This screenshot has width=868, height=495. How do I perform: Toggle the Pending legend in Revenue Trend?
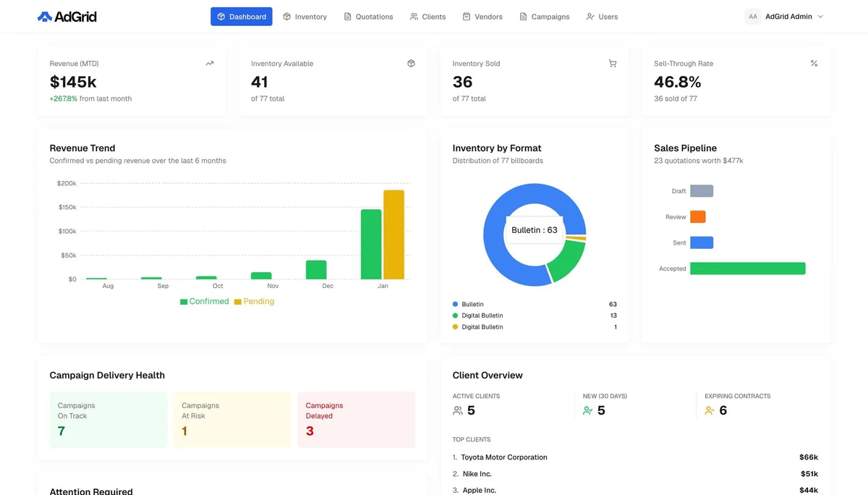click(x=253, y=301)
